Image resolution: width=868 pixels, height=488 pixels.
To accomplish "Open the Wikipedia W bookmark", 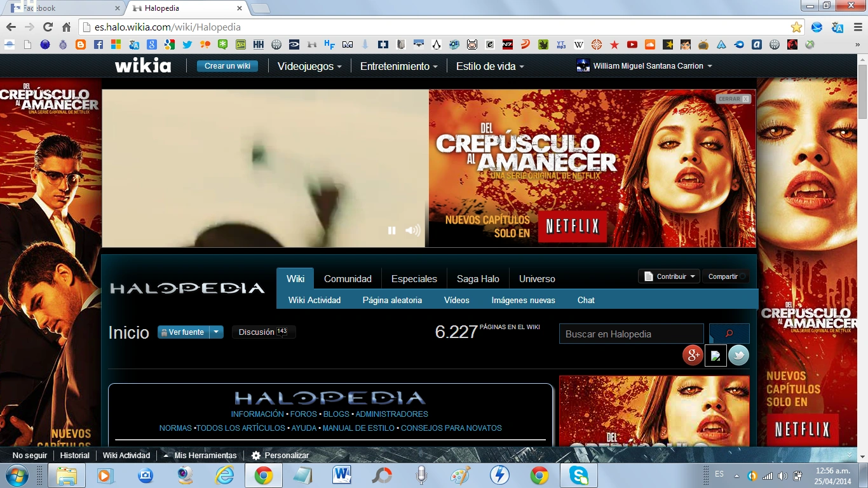I will [578, 44].
